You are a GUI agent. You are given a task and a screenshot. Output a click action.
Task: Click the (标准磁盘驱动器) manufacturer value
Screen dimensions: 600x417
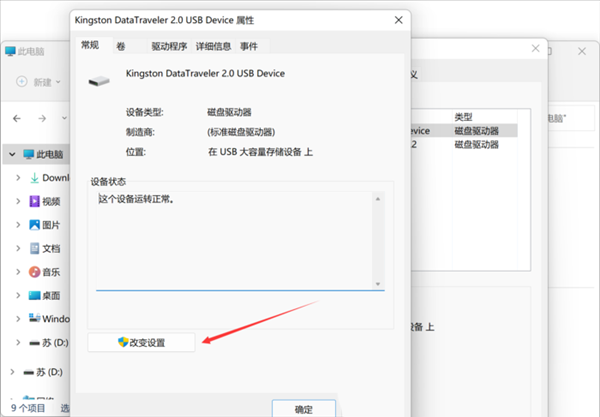tap(241, 132)
